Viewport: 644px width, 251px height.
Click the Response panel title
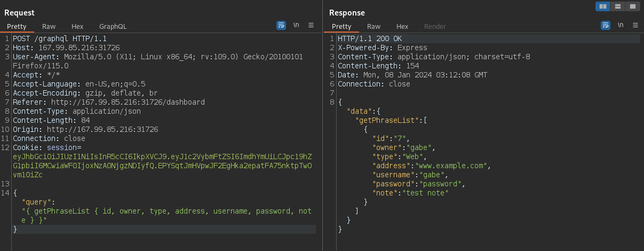pos(347,12)
